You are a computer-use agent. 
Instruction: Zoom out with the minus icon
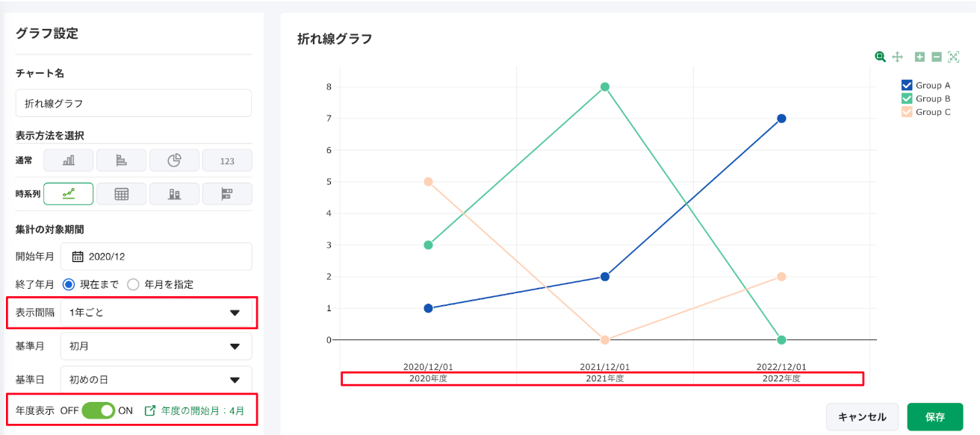[x=936, y=57]
